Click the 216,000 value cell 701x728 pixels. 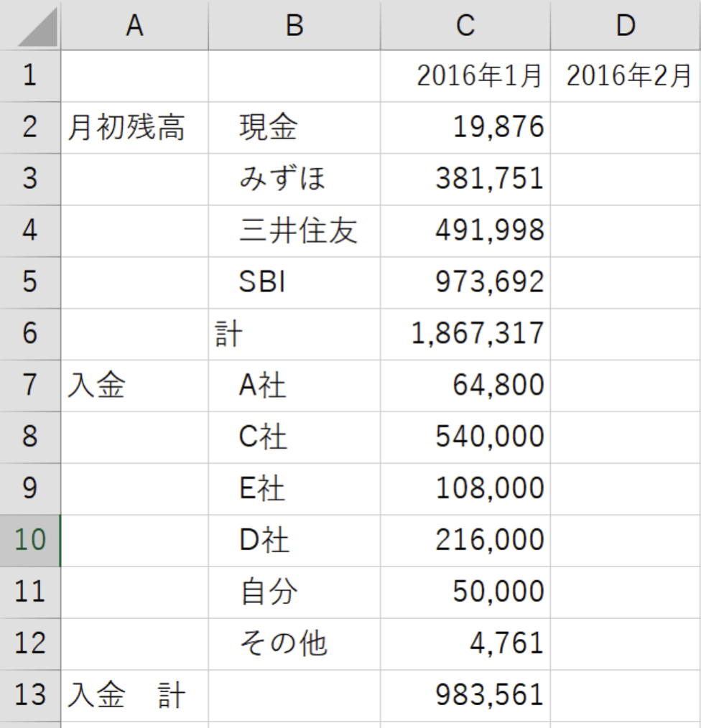465,541
